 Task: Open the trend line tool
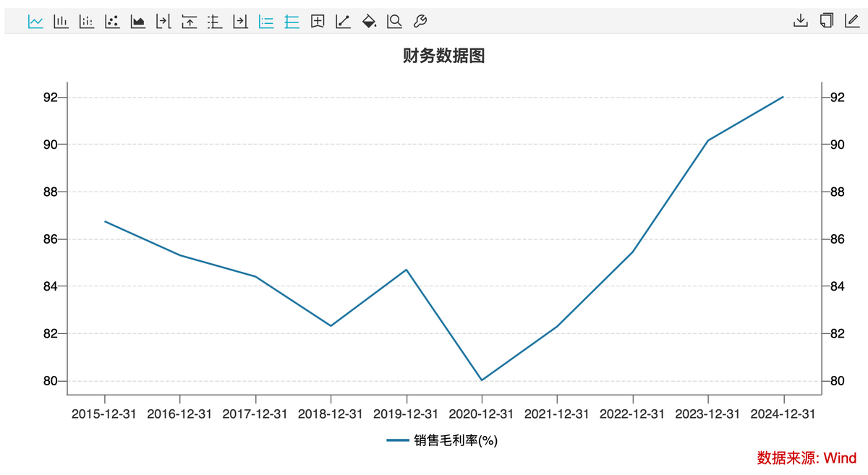[343, 21]
